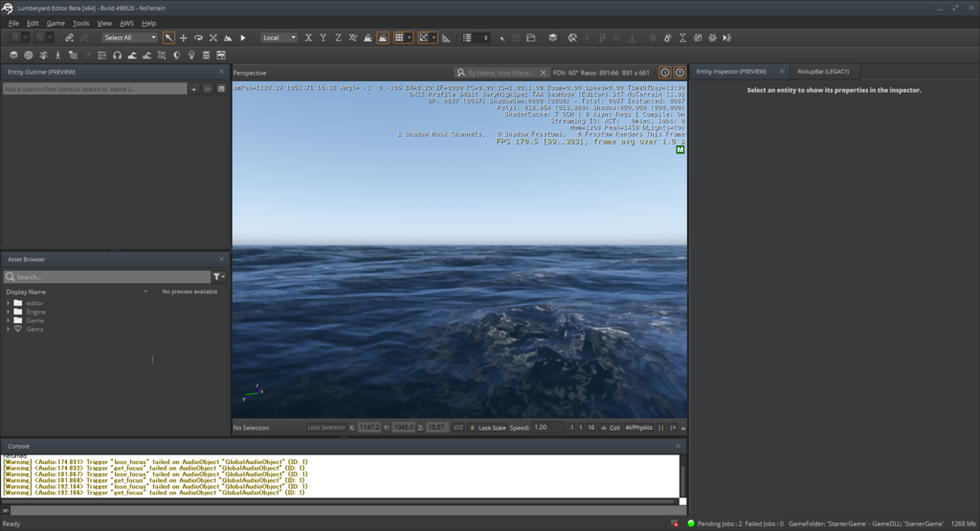This screenshot has height=531, width=980.
Task: Select the arrow Select tool in toolbar
Action: click(x=168, y=38)
